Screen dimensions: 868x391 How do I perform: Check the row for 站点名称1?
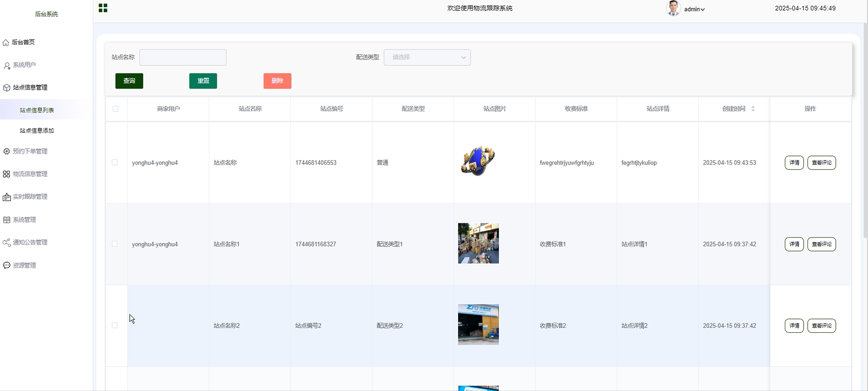click(115, 244)
